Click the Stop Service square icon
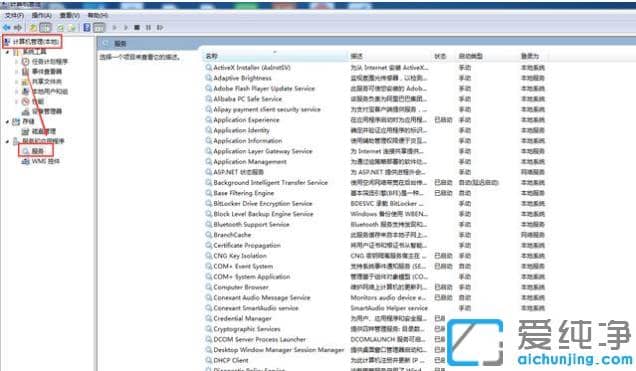This screenshot has width=636, height=371. (137, 28)
